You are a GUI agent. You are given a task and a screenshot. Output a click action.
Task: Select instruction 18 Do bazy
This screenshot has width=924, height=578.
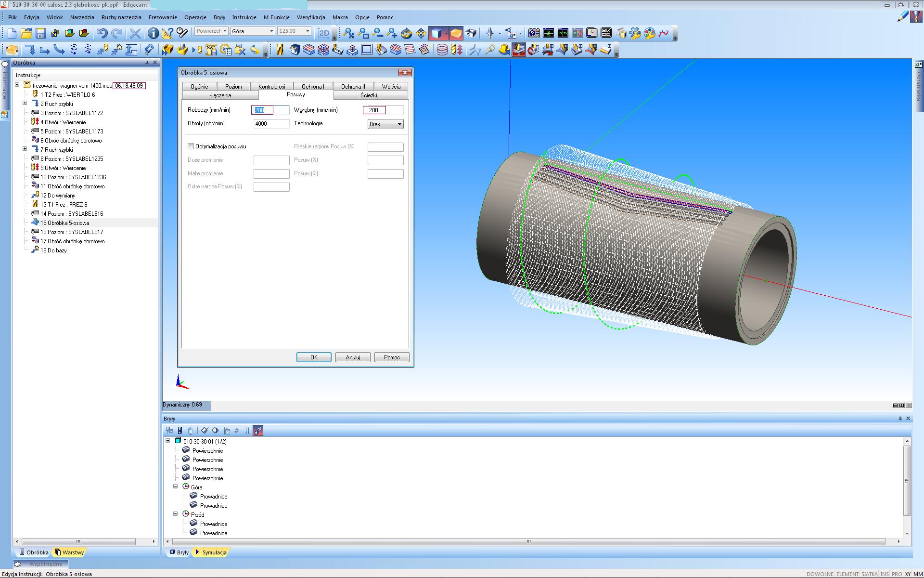pyautogui.click(x=53, y=250)
